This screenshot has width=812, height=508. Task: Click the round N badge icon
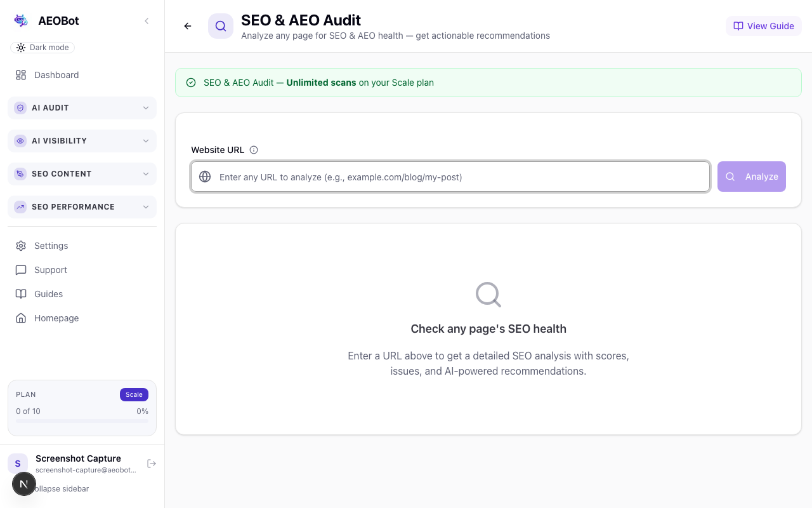coord(24,484)
